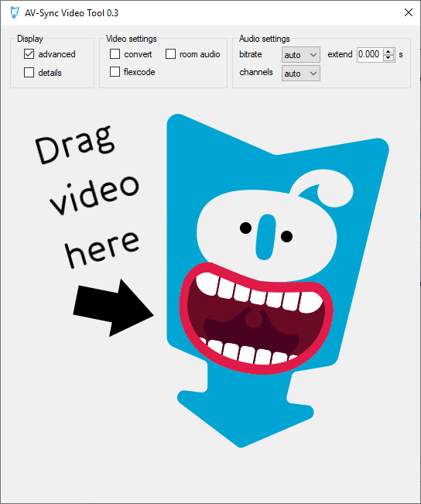Turn on the flexcode checkbox
This screenshot has width=421, height=504.
(115, 72)
